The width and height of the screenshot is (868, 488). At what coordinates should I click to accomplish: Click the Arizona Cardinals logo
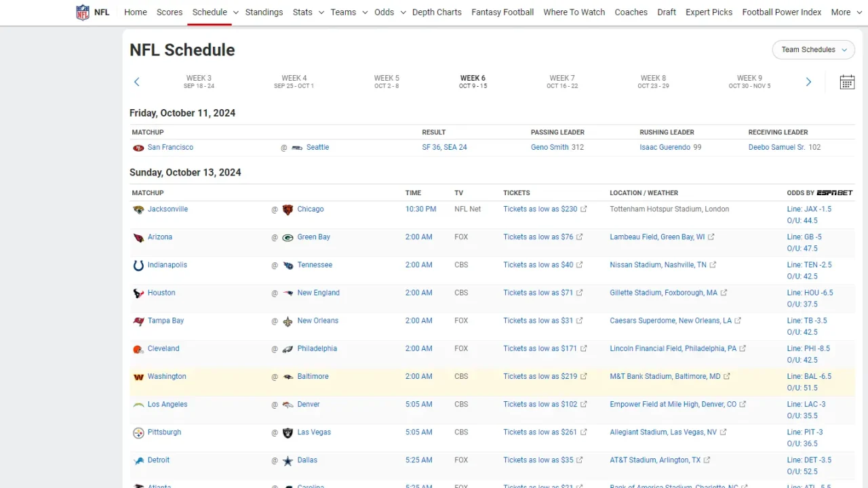(138, 237)
